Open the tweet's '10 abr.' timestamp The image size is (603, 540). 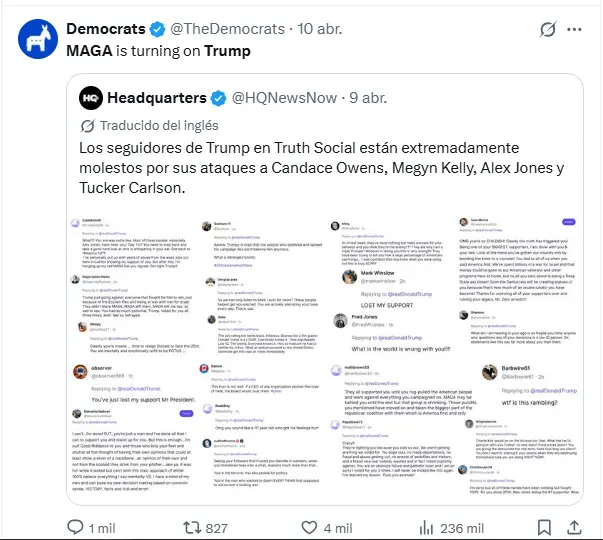coord(320,29)
